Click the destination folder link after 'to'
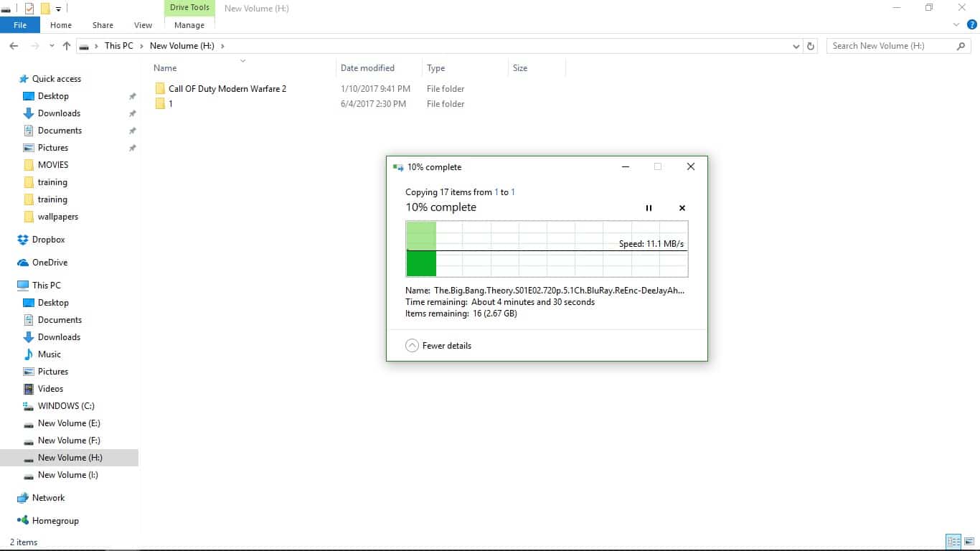The image size is (980, 551). click(513, 192)
